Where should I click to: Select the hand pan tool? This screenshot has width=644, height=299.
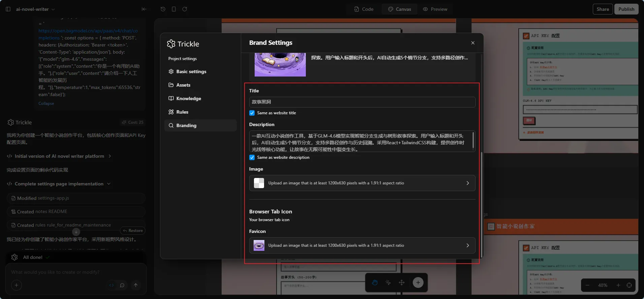click(375, 282)
